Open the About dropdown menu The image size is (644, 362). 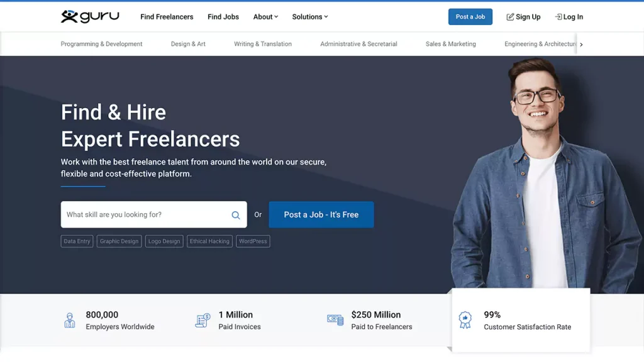pos(265,17)
